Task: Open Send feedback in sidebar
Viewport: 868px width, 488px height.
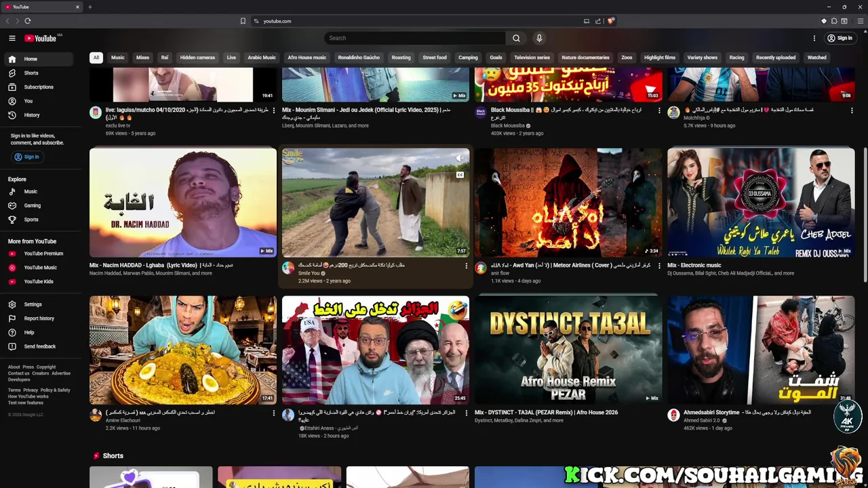Action: (38, 346)
